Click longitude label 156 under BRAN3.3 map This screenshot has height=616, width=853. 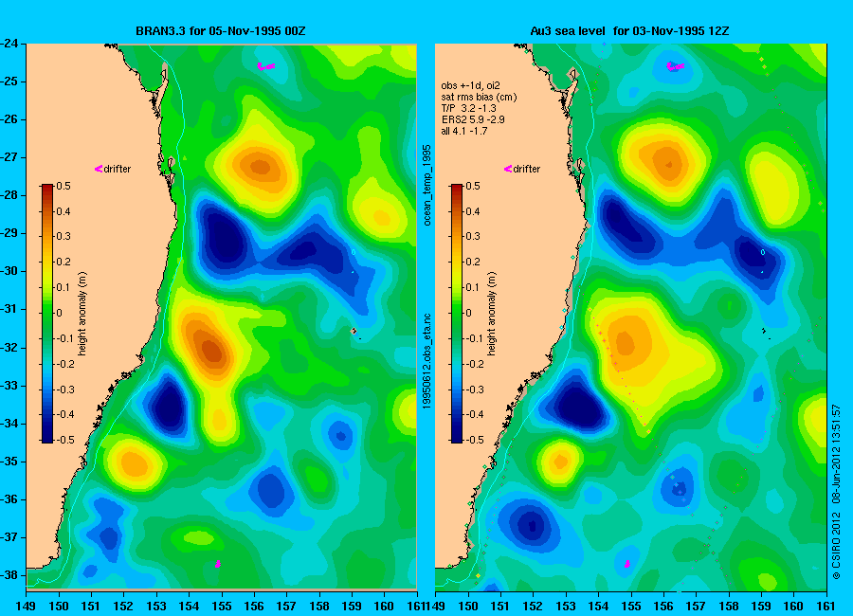pos(254,607)
